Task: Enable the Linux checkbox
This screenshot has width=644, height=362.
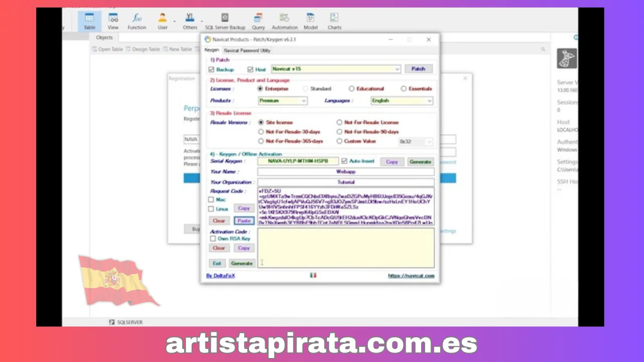Action: coord(211,209)
